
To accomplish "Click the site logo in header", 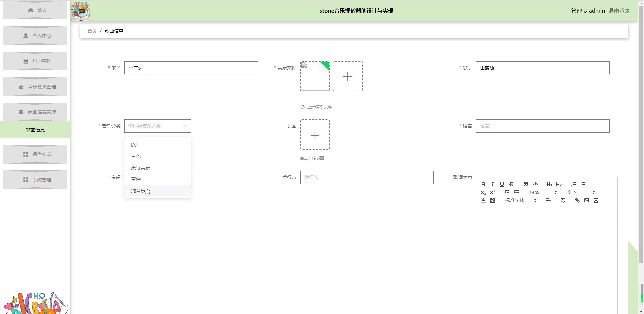I will [x=81, y=11].
